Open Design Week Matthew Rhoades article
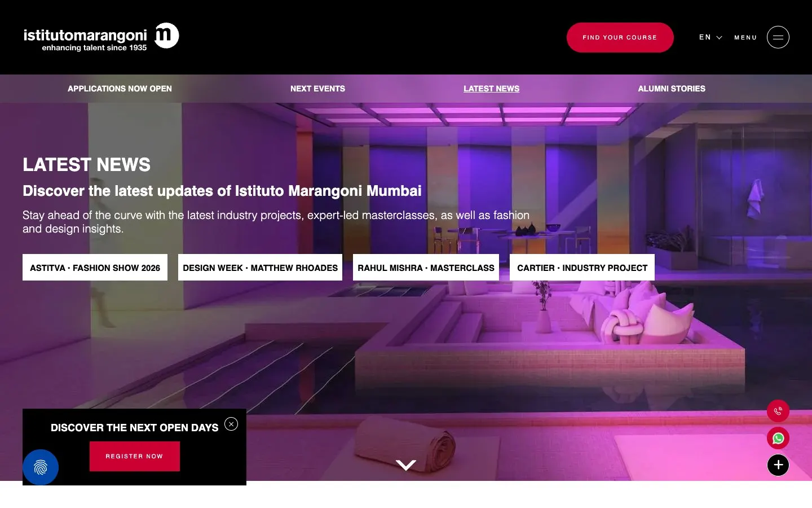The width and height of the screenshot is (812, 508). tap(260, 268)
